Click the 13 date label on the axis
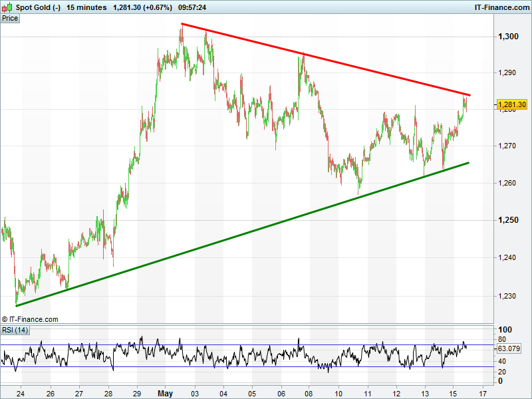Screen dimensions: 532x399 425,394
